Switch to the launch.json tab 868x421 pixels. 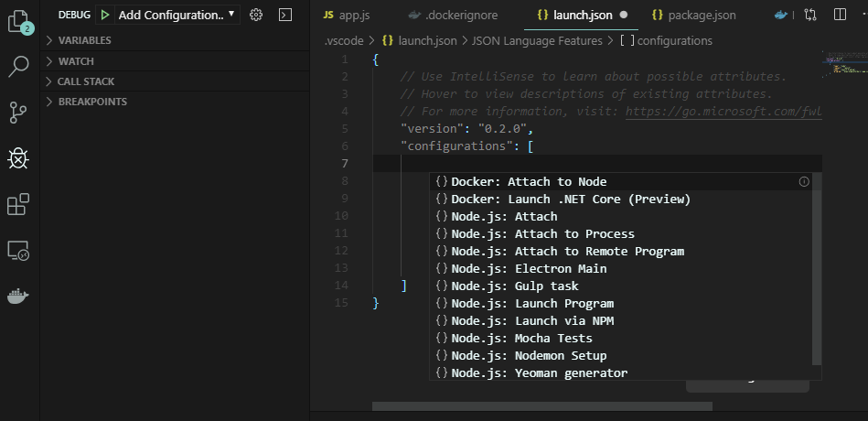581,15
